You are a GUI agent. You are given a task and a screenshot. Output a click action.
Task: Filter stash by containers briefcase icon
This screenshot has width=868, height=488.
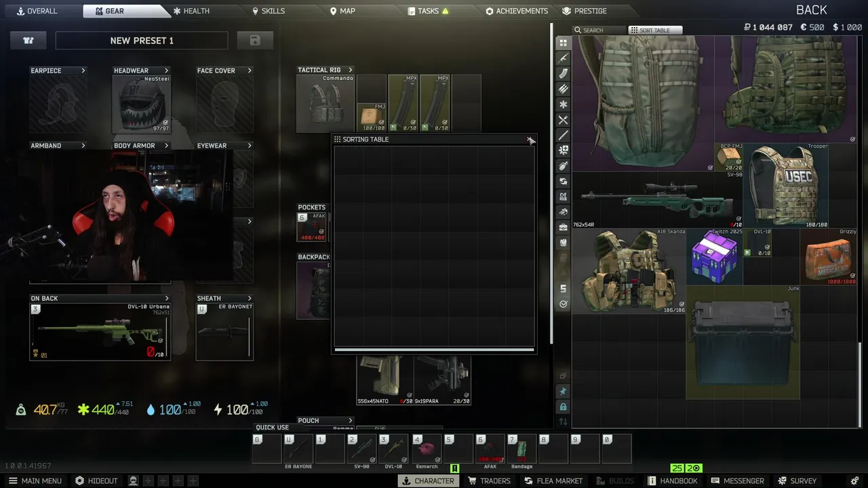(563, 227)
